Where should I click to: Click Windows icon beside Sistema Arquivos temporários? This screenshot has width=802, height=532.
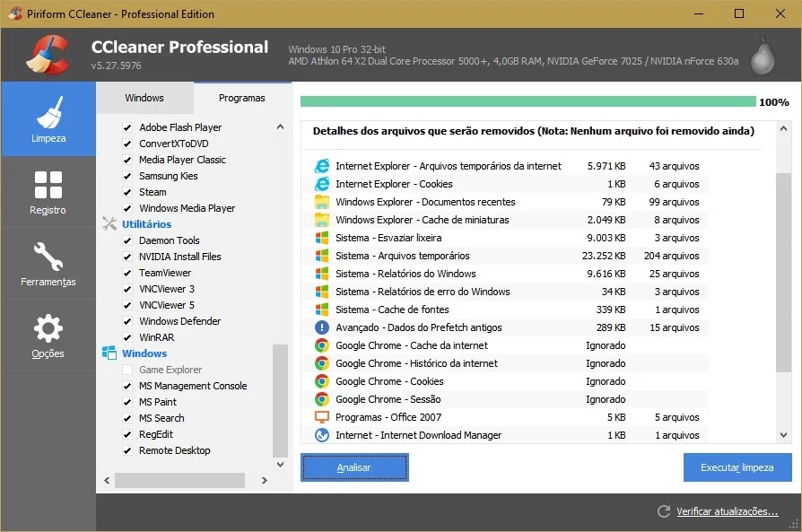(322, 256)
